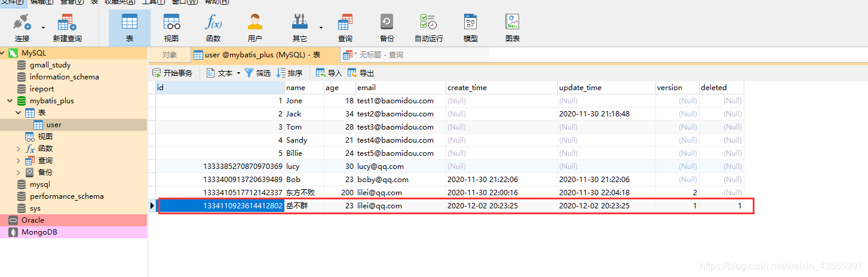Open the 视图 views toolbar icon
Viewport: 868px width, 277px height.
coord(171,27)
